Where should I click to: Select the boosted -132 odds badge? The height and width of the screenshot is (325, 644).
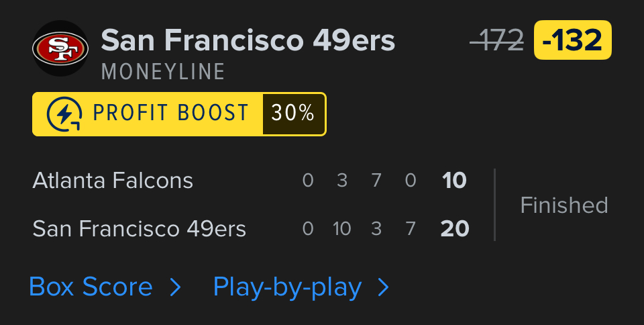[572, 41]
